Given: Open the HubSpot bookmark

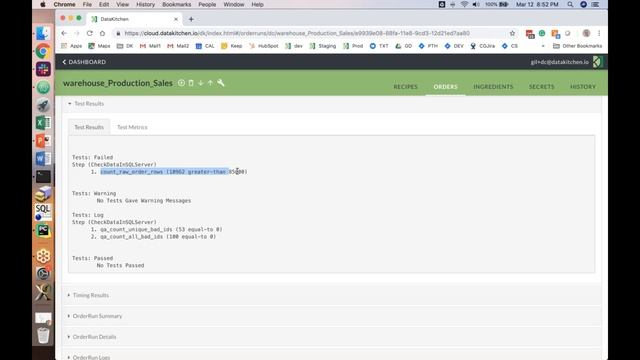Looking at the screenshot, I should [x=263, y=46].
